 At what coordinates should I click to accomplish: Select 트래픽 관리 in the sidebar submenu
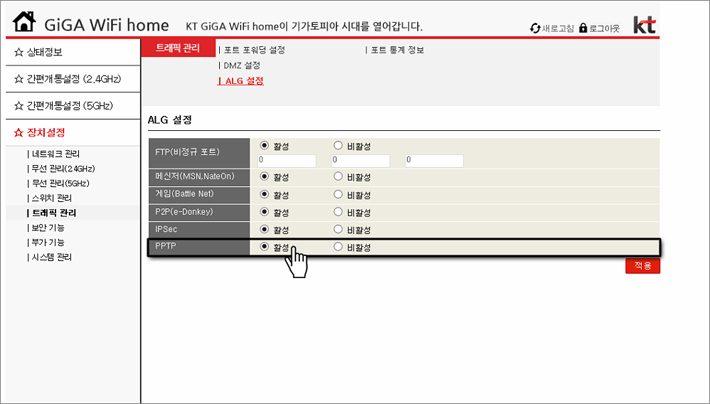[52, 213]
